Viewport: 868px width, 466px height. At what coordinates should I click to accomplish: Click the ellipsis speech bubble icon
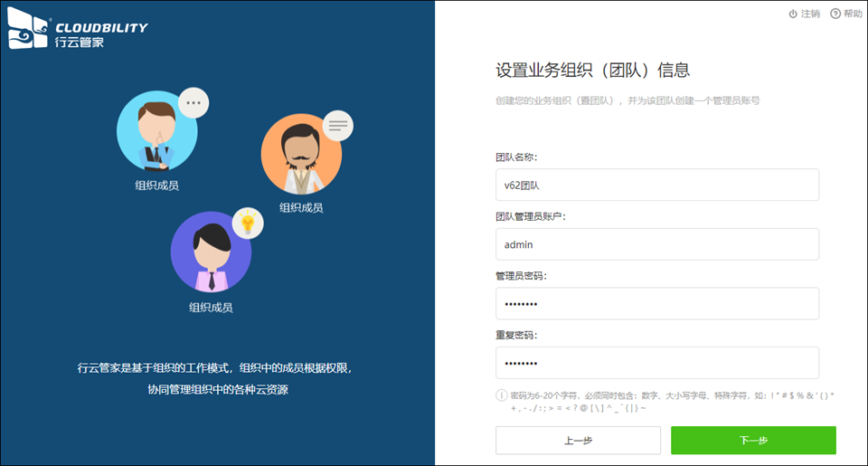[x=193, y=103]
